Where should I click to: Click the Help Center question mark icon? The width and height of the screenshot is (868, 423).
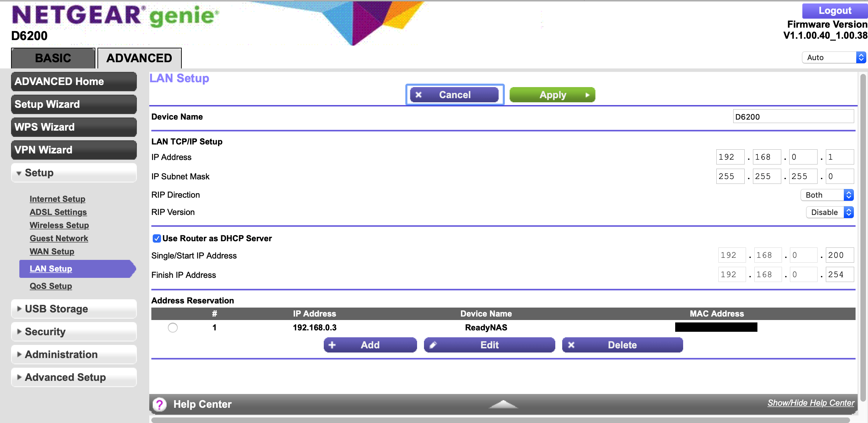coord(160,404)
